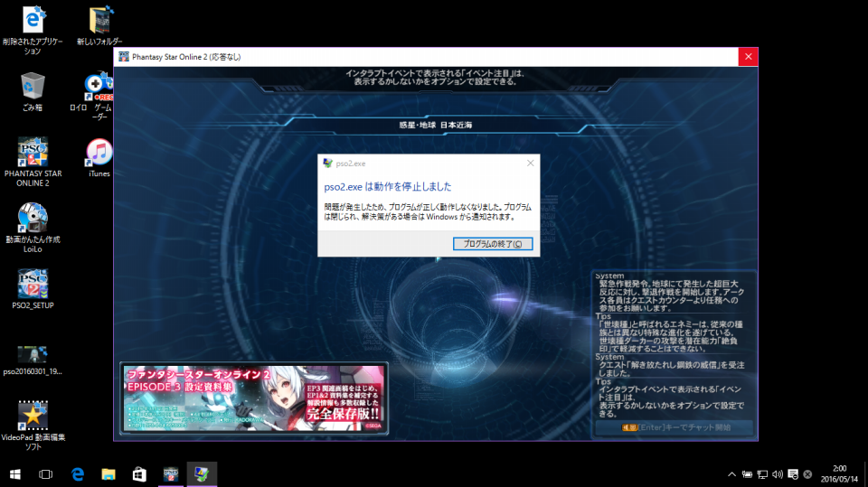Open the Windows Start menu
868x487 pixels.
point(15,474)
